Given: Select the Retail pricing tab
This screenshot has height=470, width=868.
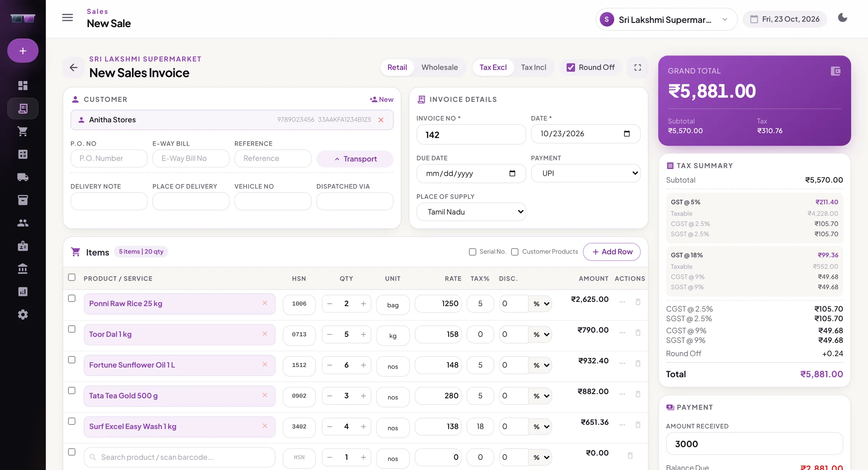Looking at the screenshot, I should click(x=397, y=68).
